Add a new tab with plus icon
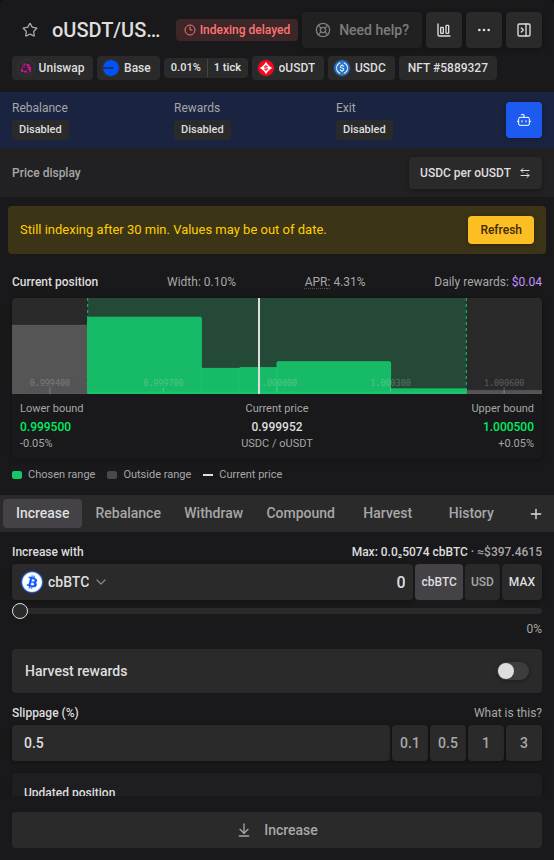The height and width of the screenshot is (860, 554). point(536,513)
